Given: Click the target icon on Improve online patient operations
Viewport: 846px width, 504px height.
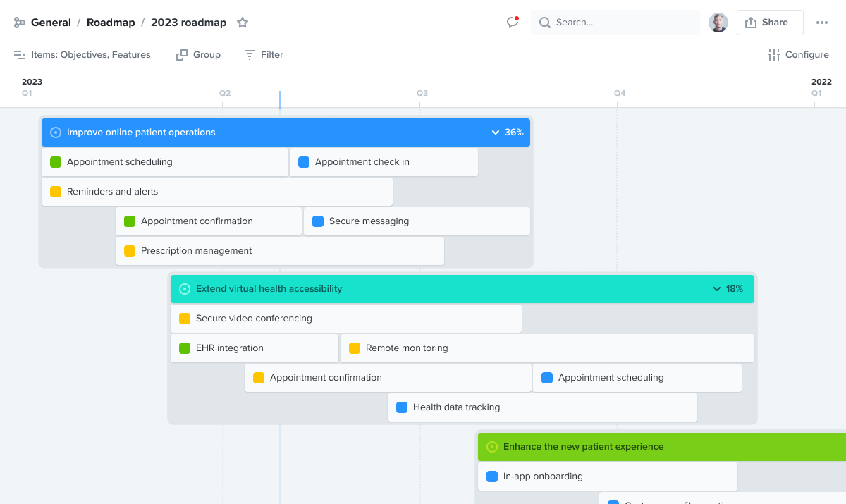Looking at the screenshot, I should point(54,132).
